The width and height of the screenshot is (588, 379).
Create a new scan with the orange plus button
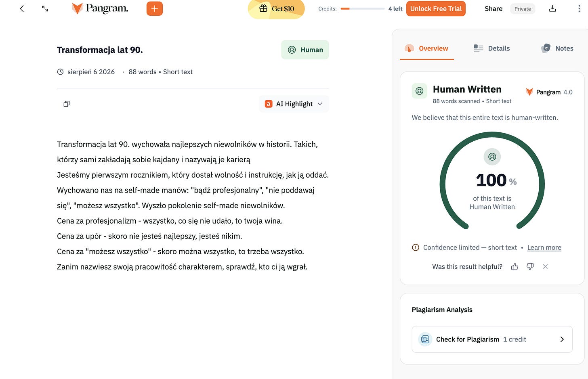(x=155, y=8)
